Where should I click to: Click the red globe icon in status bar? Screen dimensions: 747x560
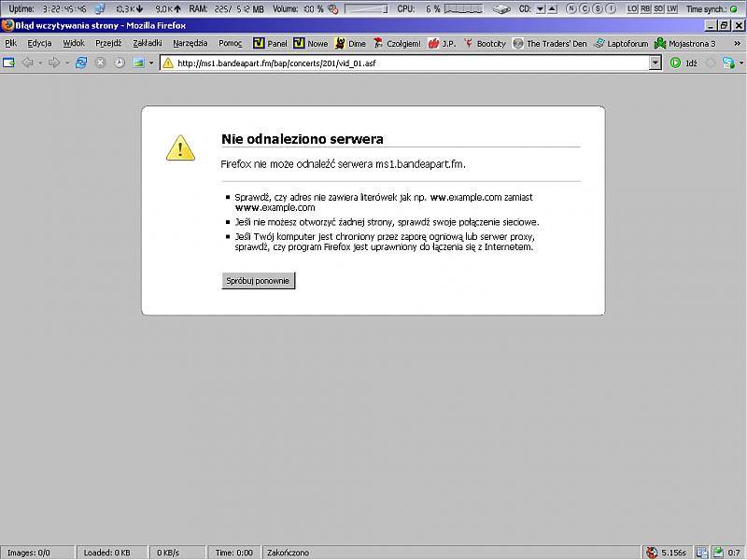651,553
